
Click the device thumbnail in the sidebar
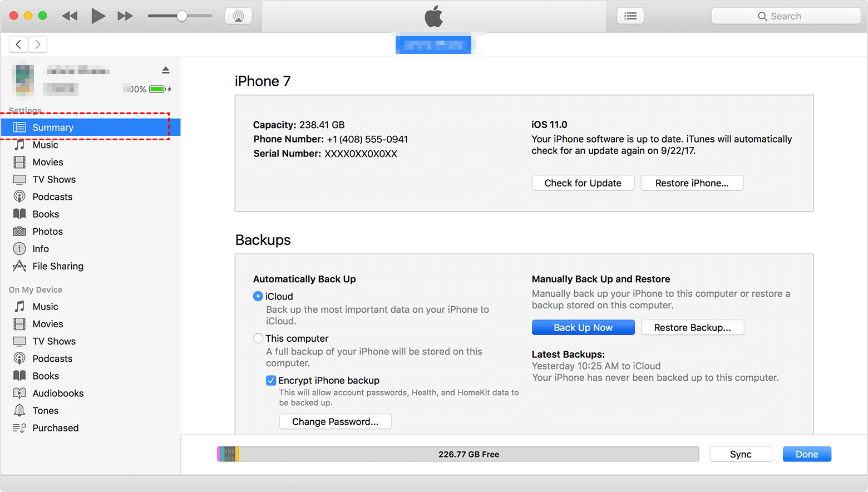tap(23, 80)
